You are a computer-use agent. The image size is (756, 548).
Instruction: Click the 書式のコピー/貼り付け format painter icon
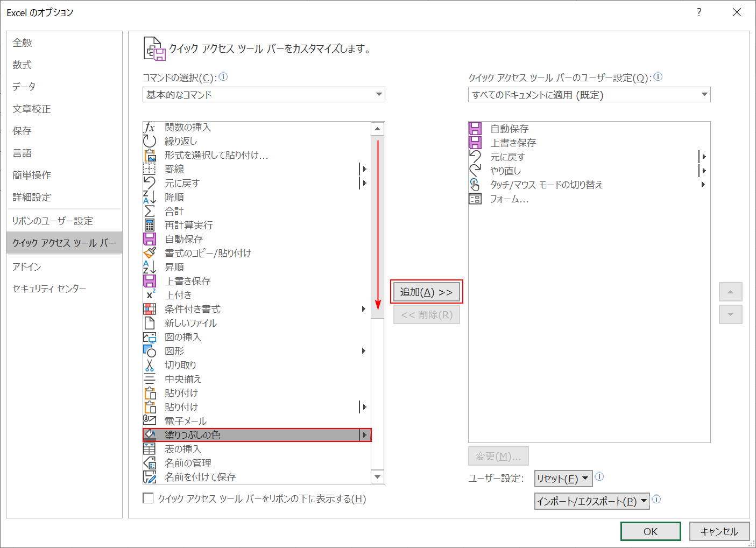click(x=150, y=252)
